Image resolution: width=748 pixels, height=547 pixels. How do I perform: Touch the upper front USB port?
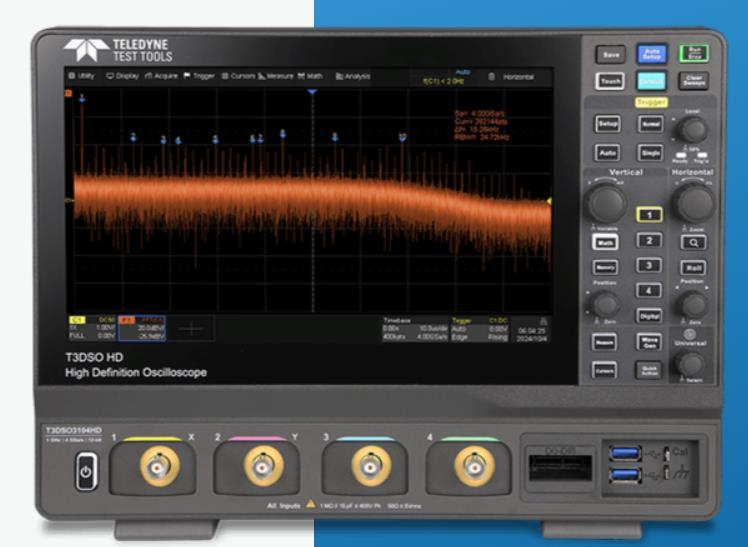(x=624, y=452)
